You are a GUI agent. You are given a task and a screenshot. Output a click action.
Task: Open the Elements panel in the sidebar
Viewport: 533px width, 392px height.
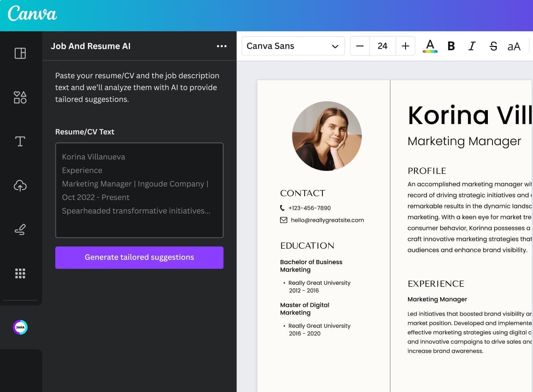[x=20, y=97]
